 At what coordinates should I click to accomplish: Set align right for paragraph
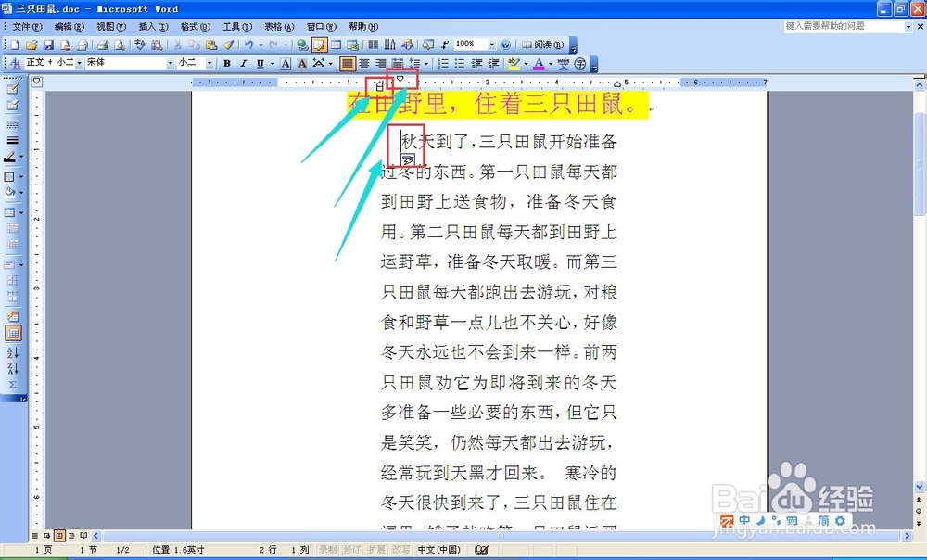click(381, 63)
